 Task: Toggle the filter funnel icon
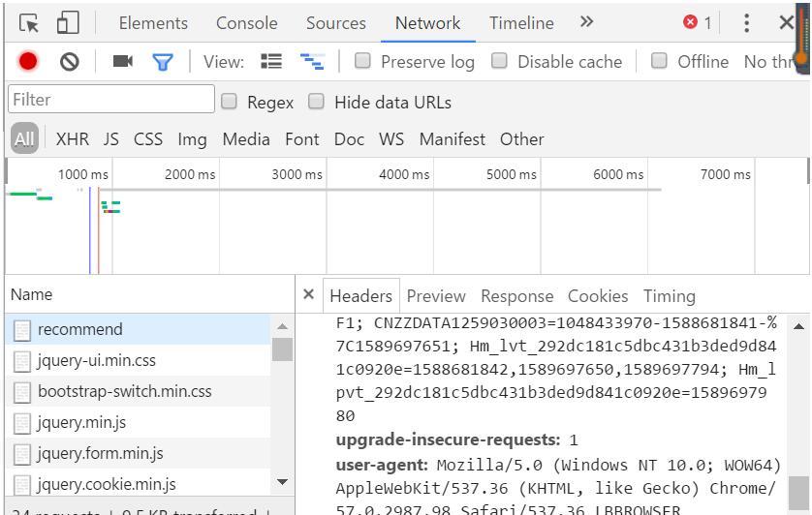[163, 62]
